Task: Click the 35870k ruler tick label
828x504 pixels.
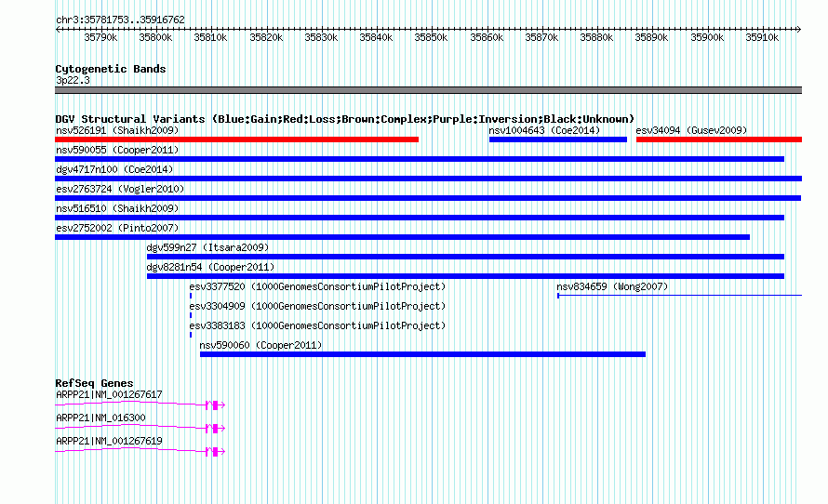Action: 541,37
